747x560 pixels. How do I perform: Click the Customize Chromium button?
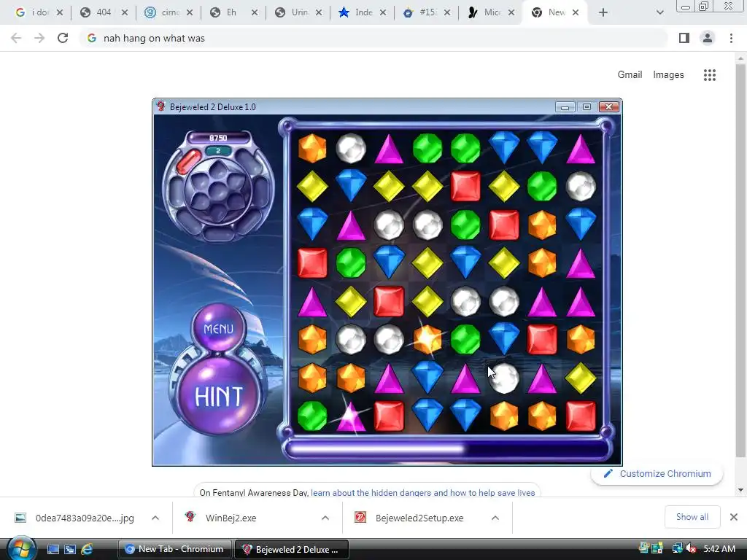[x=657, y=474]
